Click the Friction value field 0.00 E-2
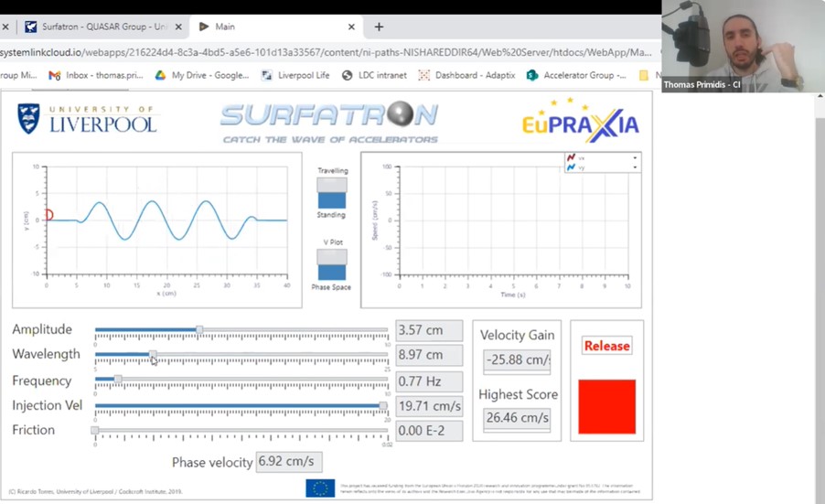The width and height of the screenshot is (825, 504). [x=429, y=431]
